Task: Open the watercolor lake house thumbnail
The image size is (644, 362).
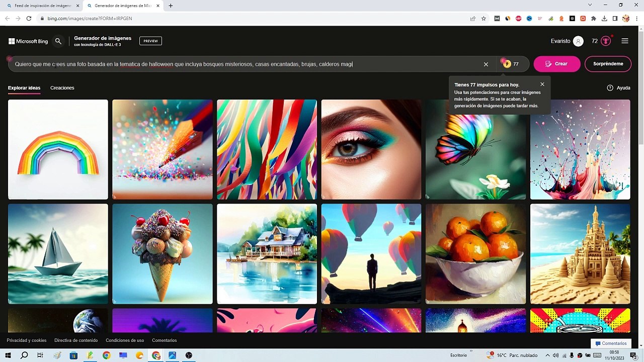Action: coord(267,254)
